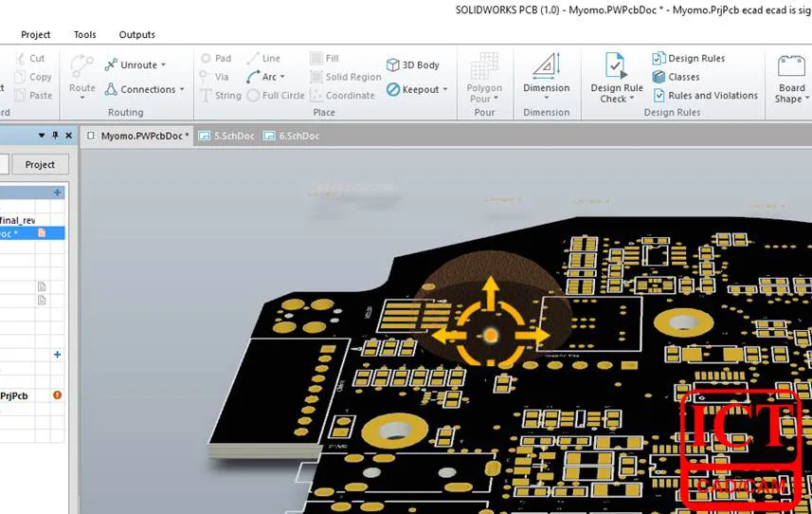Expand the Dimension dropdown arrow
The width and height of the screenshot is (812, 514).
click(547, 98)
